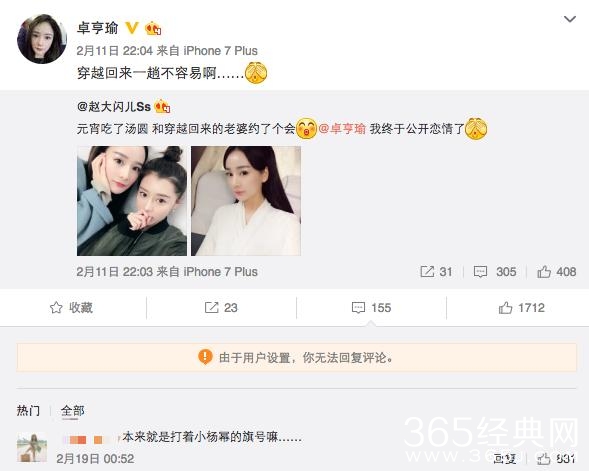Like the original post with 408 likes
Viewport: 589px width, 471px height.
(556, 272)
